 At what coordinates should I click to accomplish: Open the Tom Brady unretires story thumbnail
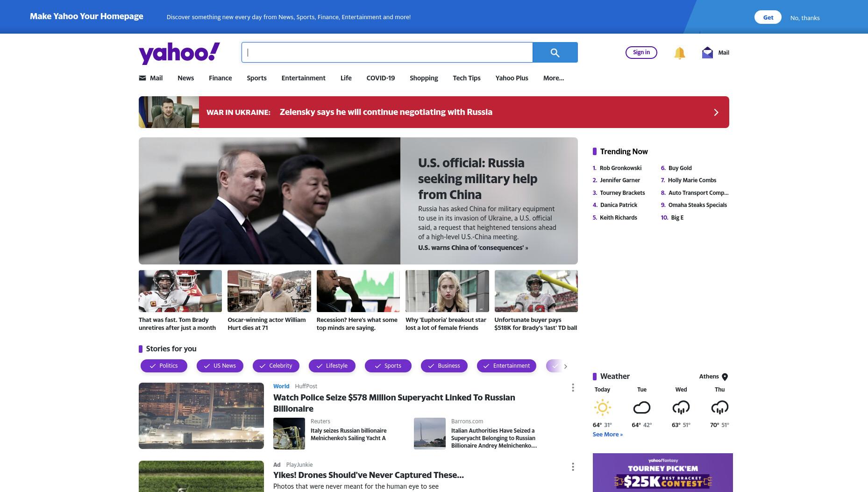click(x=180, y=291)
